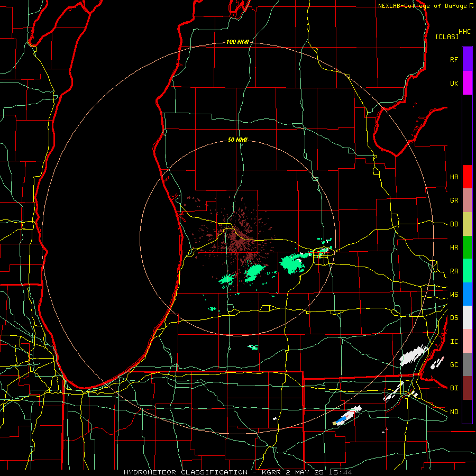Viewport: 476px width, 476px height.
Task: Click the [CLAS] legend header
Action: click(x=447, y=36)
